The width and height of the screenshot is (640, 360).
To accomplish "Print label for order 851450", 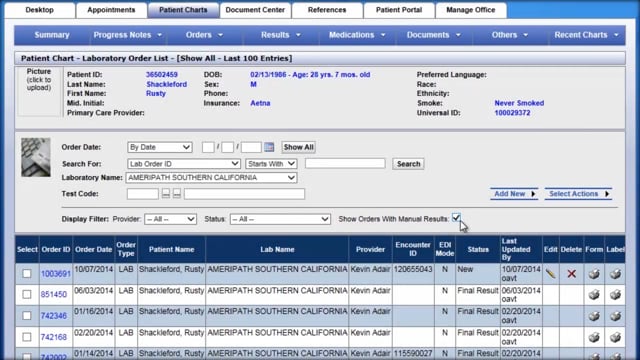I will [x=615, y=294].
